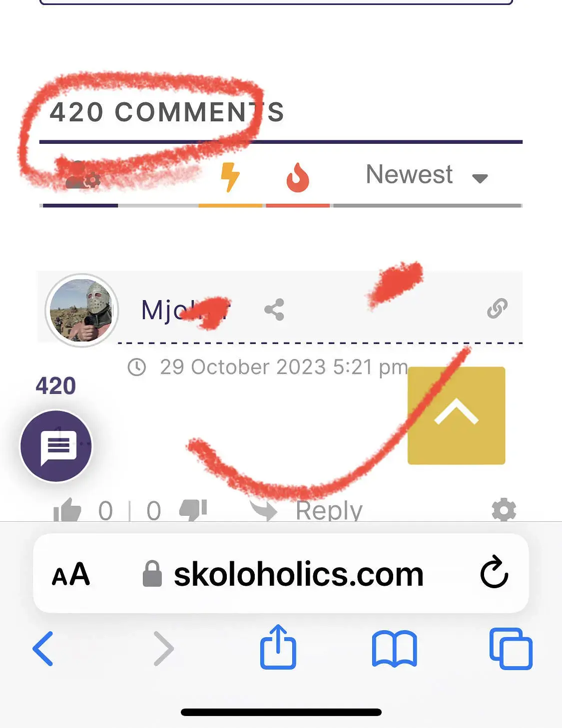Open the commenter's avatar picture
Viewport: 562px width, 728px height.
tap(82, 310)
